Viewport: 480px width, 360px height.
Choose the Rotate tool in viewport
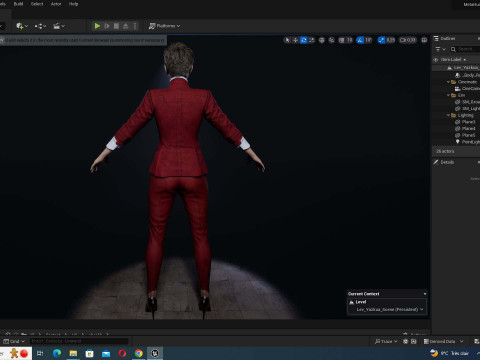click(304, 40)
